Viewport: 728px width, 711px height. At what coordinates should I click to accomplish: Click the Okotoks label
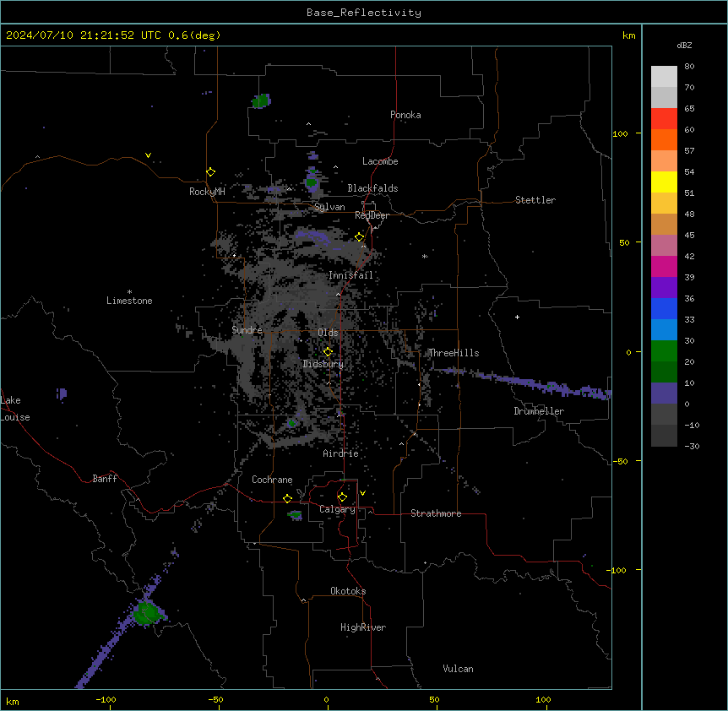point(348,591)
